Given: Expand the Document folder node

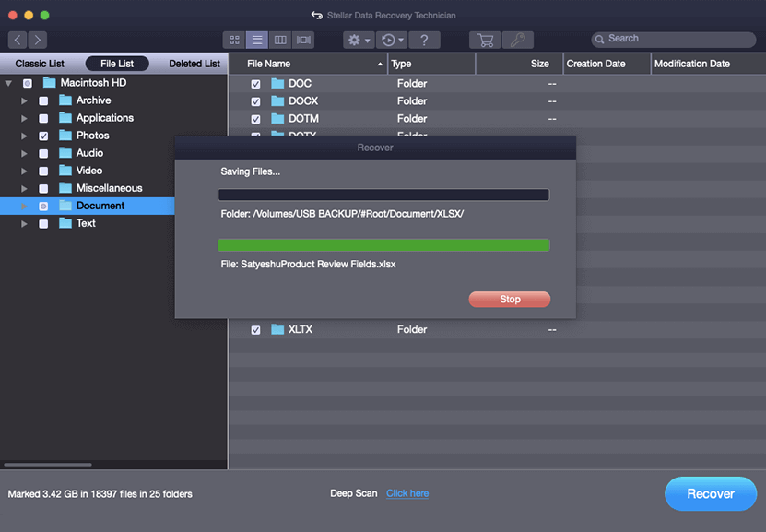Looking at the screenshot, I should coord(24,207).
